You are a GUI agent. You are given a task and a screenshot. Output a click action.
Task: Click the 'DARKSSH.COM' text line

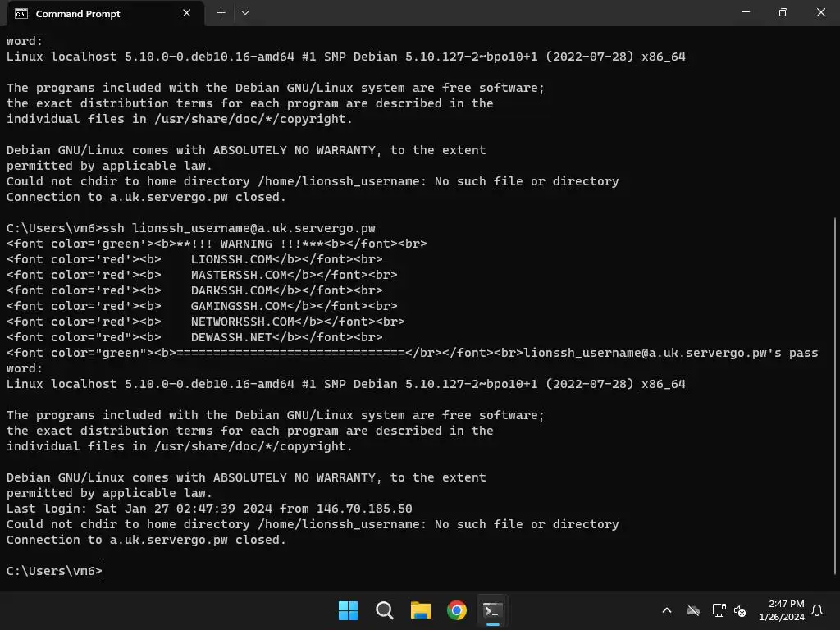click(194, 290)
